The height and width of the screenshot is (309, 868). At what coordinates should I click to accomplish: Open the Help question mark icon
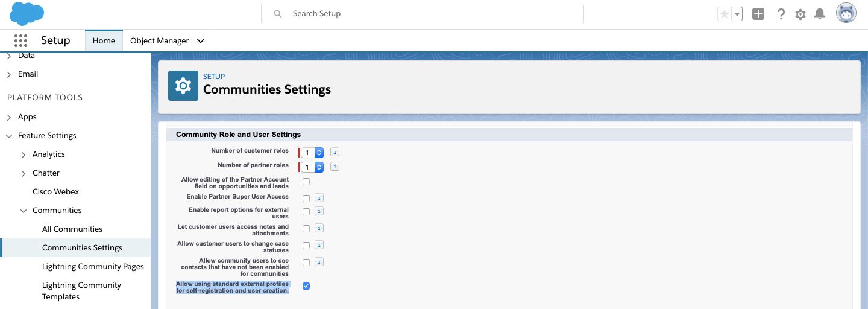[781, 14]
